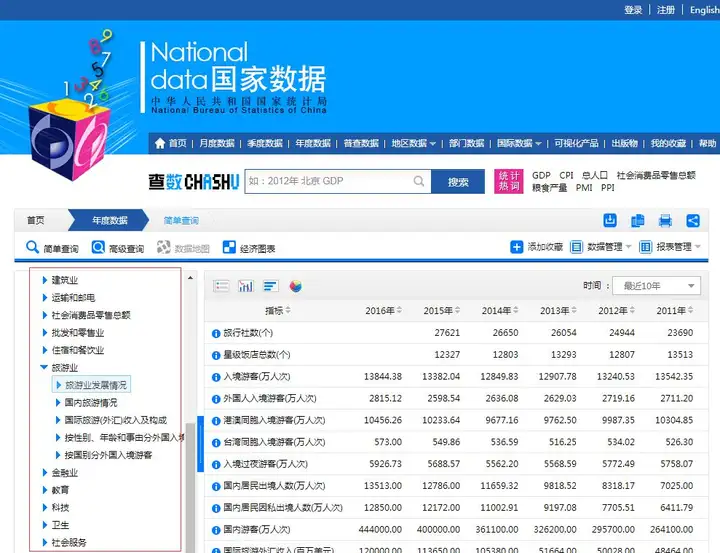Open 地区数据 dropdown menu
The width and height of the screenshot is (720, 553).
coord(413,143)
